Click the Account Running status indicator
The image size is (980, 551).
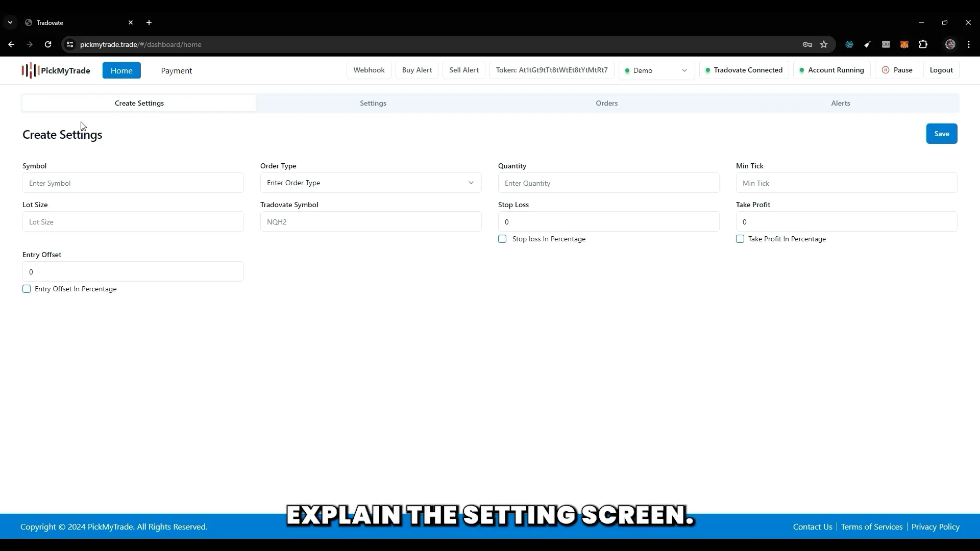(x=832, y=70)
